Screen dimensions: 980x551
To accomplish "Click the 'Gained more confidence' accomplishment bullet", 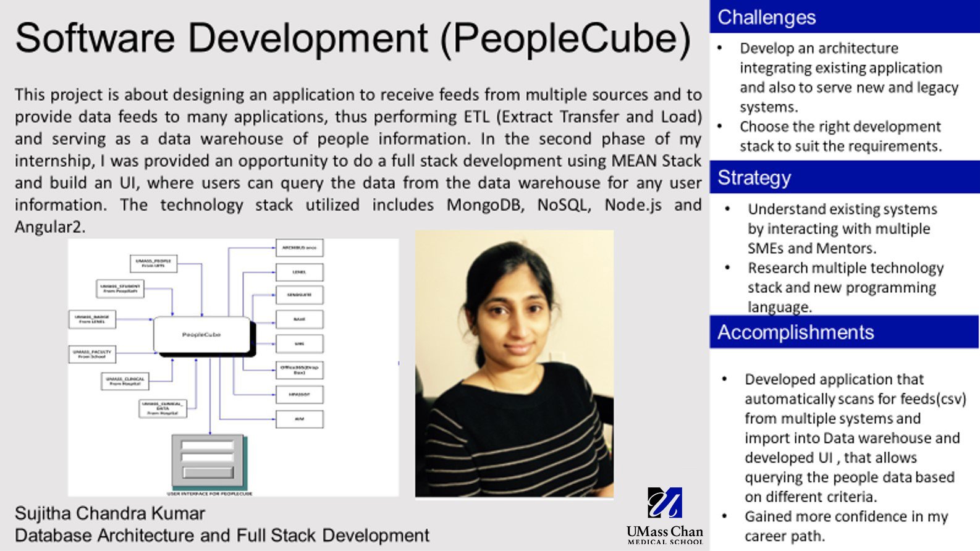I will point(845,526).
